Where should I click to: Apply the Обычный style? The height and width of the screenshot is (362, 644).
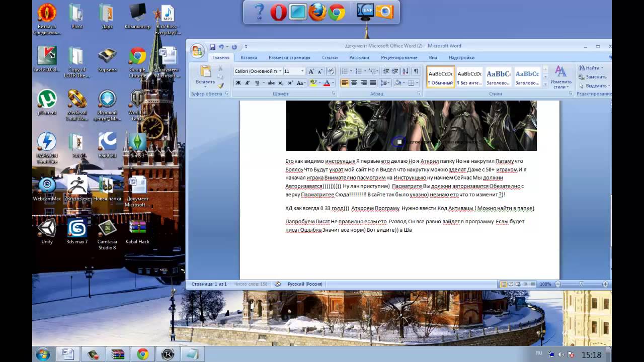[x=441, y=77]
